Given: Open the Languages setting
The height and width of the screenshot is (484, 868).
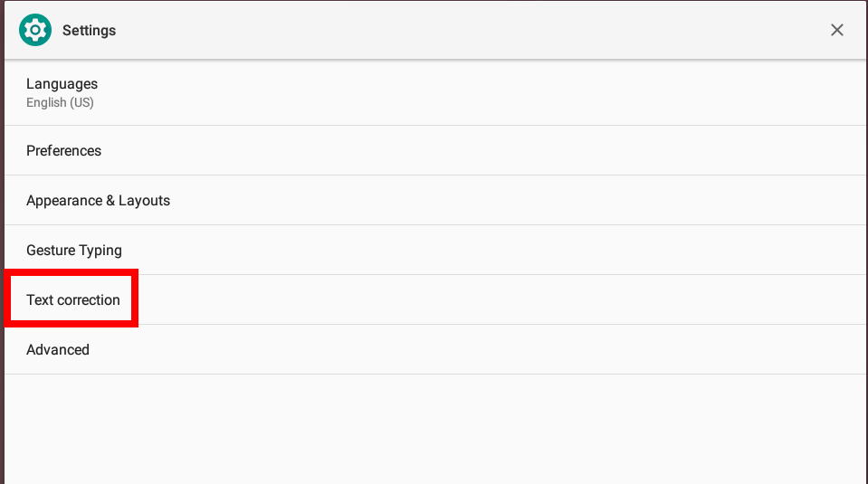Looking at the screenshot, I should pyautogui.click(x=434, y=92).
